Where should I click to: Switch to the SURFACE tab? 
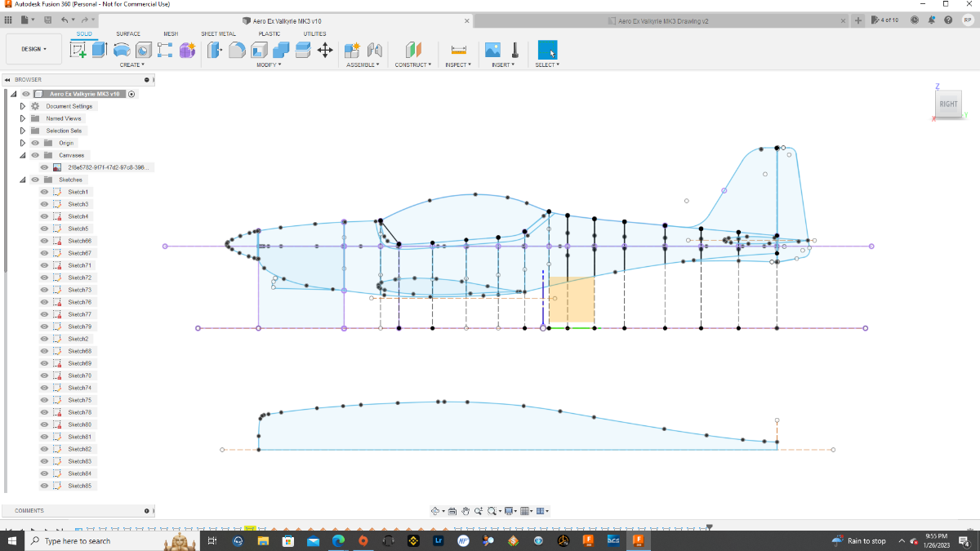click(x=128, y=33)
